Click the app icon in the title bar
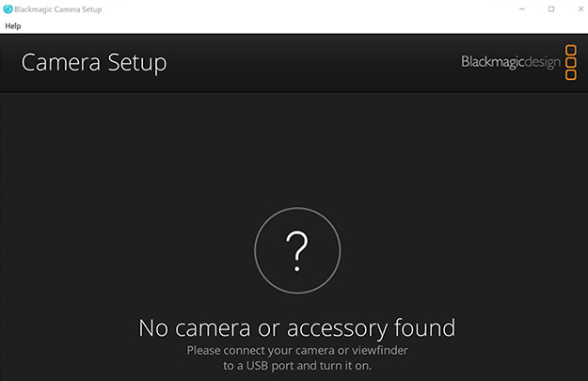This screenshot has height=381, width=588. pyautogui.click(x=8, y=8)
